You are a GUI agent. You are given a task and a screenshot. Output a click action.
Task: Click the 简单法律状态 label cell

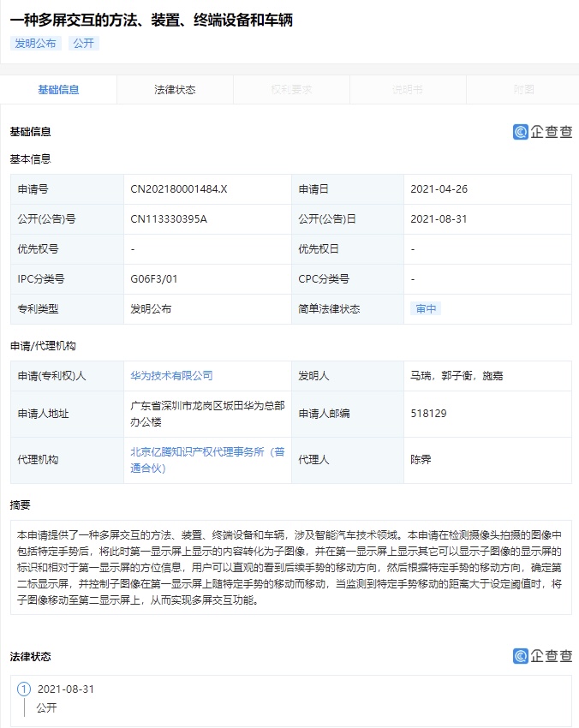[348, 308]
